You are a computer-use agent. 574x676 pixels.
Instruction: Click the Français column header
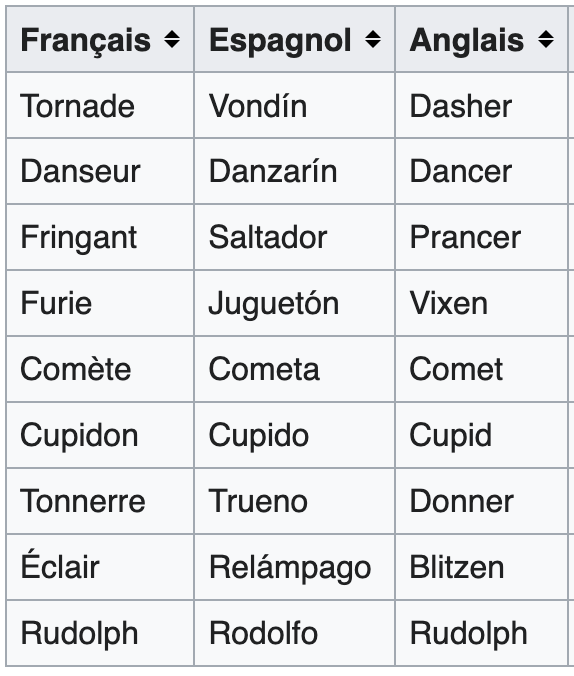click(100, 39)
